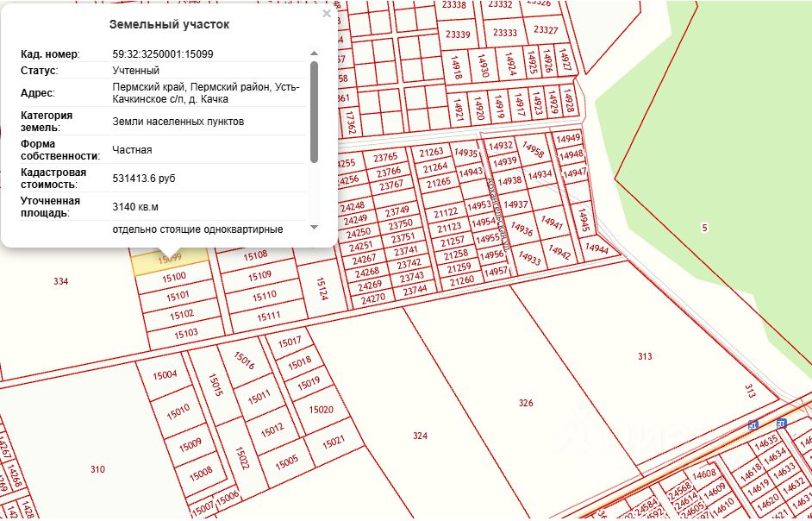Select parcel 14933
Image resolution: width=812 pixels, height=521 pixels.
click(529, 257)
